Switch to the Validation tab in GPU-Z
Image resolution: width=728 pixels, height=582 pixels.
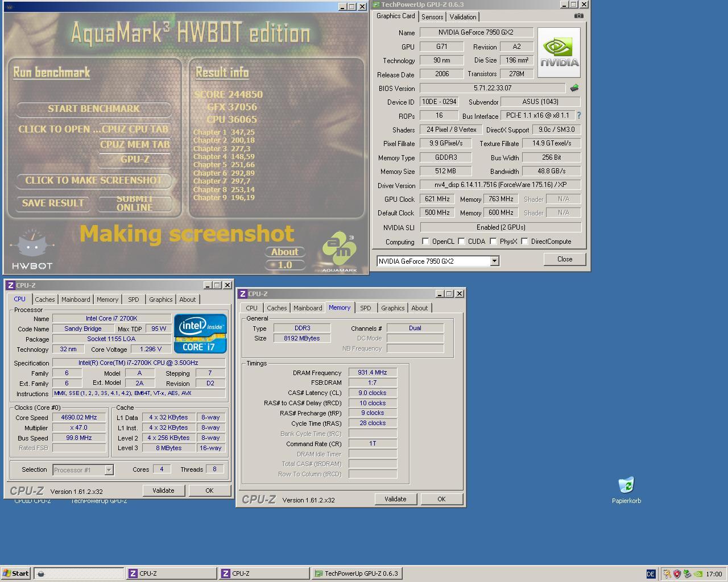pyautogui.click(x=463, y=17)
